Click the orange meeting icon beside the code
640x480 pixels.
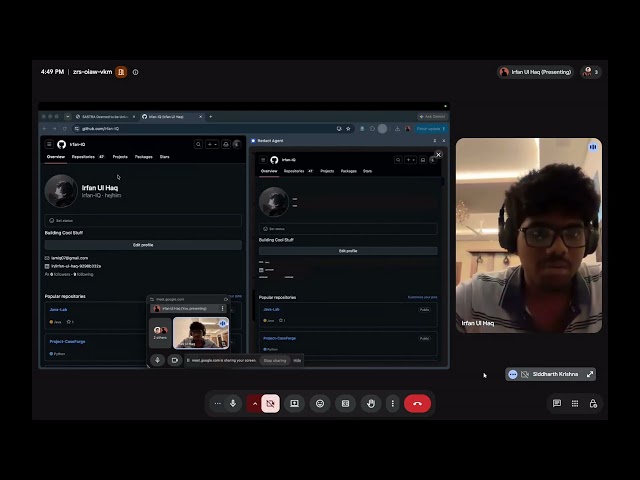pos(121,72)
